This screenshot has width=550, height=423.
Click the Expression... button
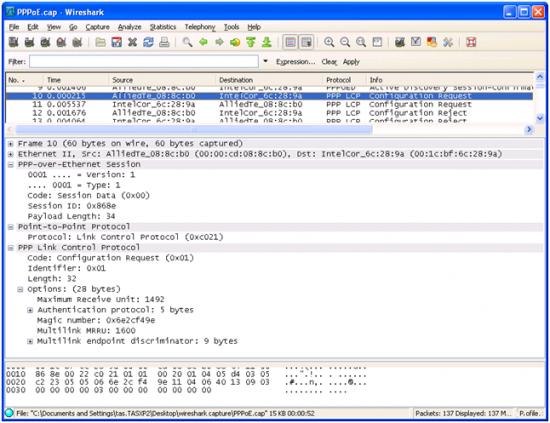(x=295, y=62)
